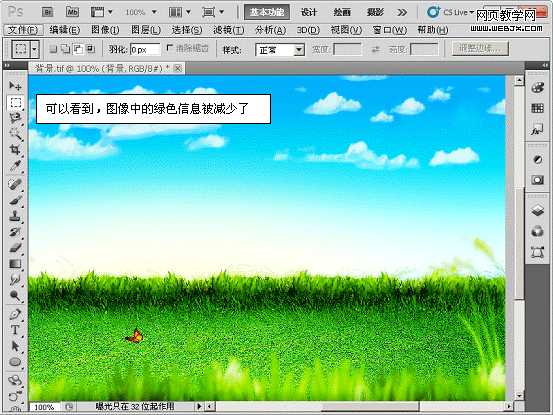Viewport: 553px width, 415px height.
Task: Open the 图层(L) menu
Action: point(146,30)
